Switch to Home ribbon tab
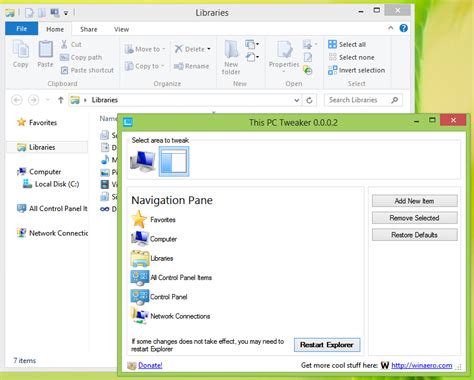This screenshot has height=380, width=474. coord(55,29)
